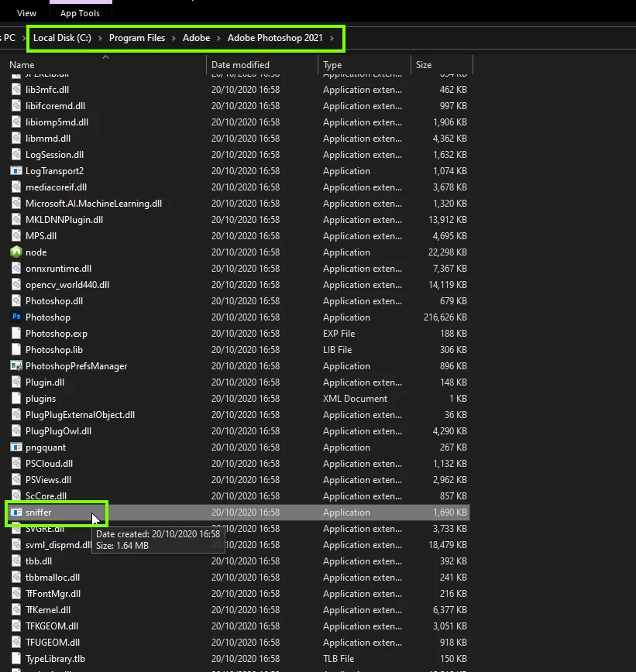Image resolution: width=636 pixels, height=672 pixels.
Task: Expand chevron after Adobe breadcrumb
Action: click(218, 38)
